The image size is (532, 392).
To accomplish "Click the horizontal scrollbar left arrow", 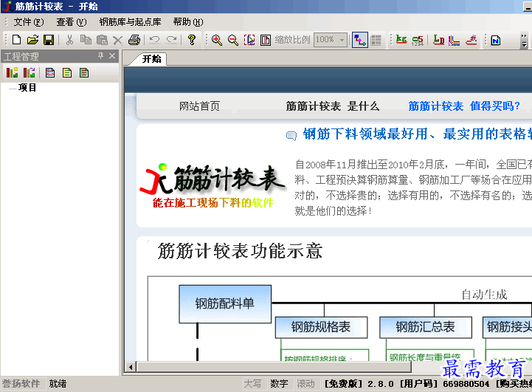I will tap(131, 367).
